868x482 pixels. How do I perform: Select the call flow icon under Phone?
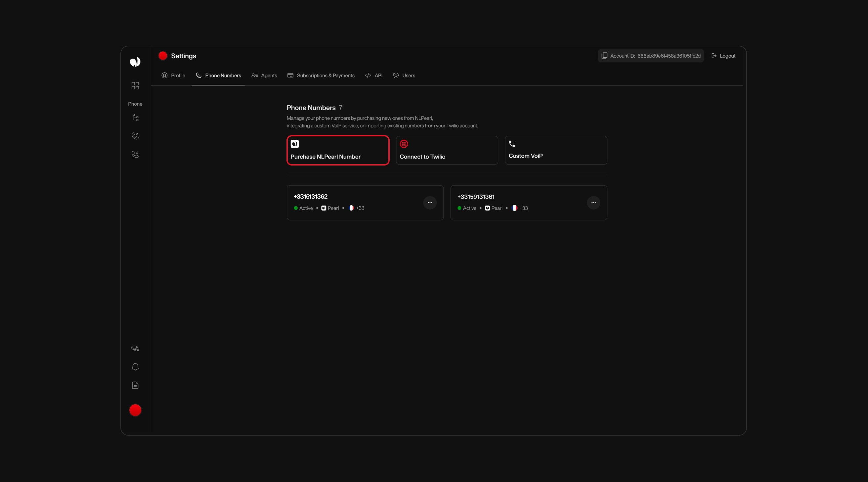[135, 118]
